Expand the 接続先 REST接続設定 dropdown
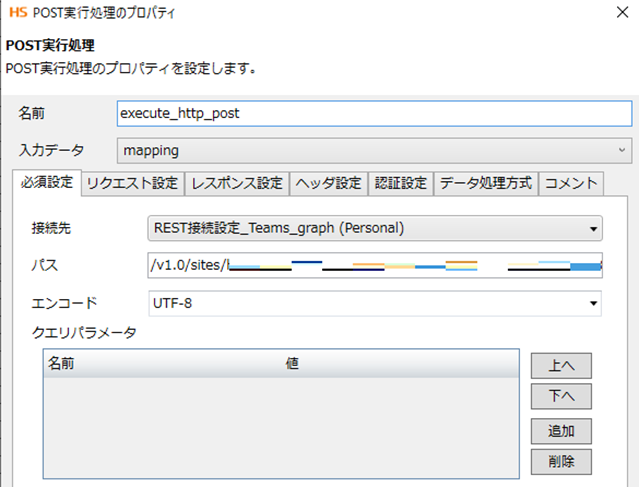Screen dimensions: 639x487 click(374, 228)
